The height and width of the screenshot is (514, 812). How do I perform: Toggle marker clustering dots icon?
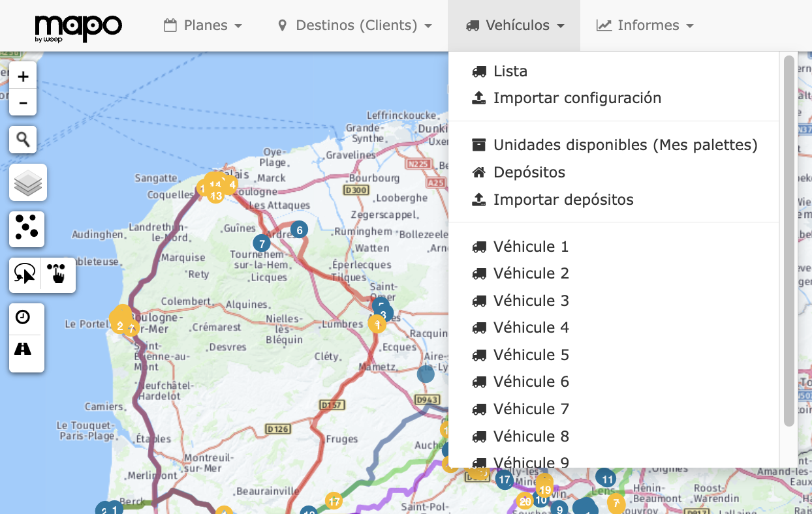coord(27,229)
